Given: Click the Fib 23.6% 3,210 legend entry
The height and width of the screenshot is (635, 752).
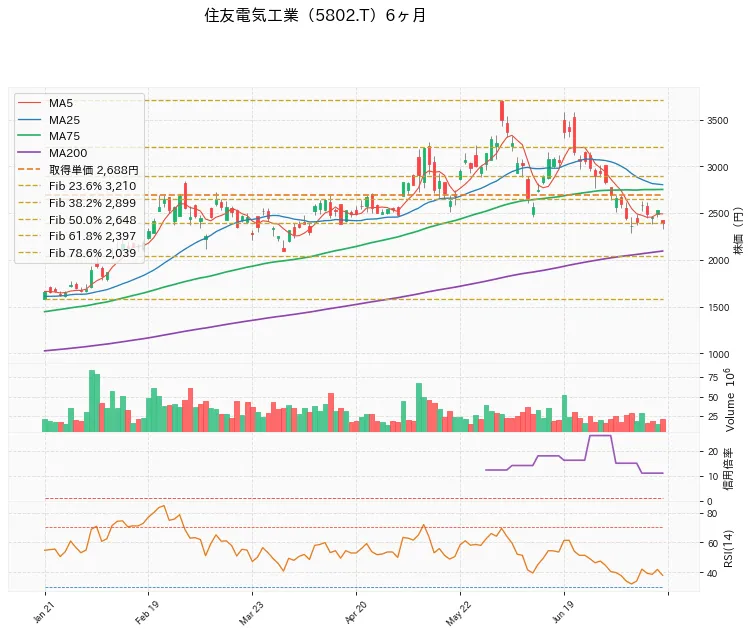Looking at the screenshot, I should (77, 186).
